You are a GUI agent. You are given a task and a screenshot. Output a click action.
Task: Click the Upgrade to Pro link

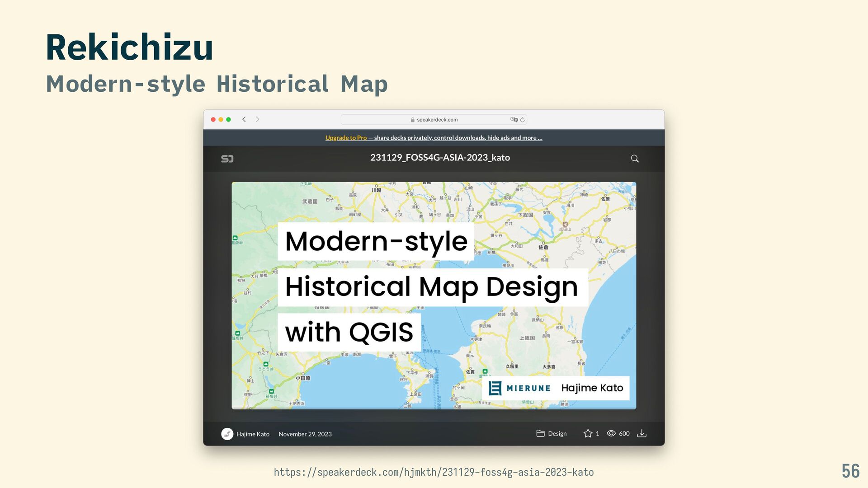[x=346, y=138]
